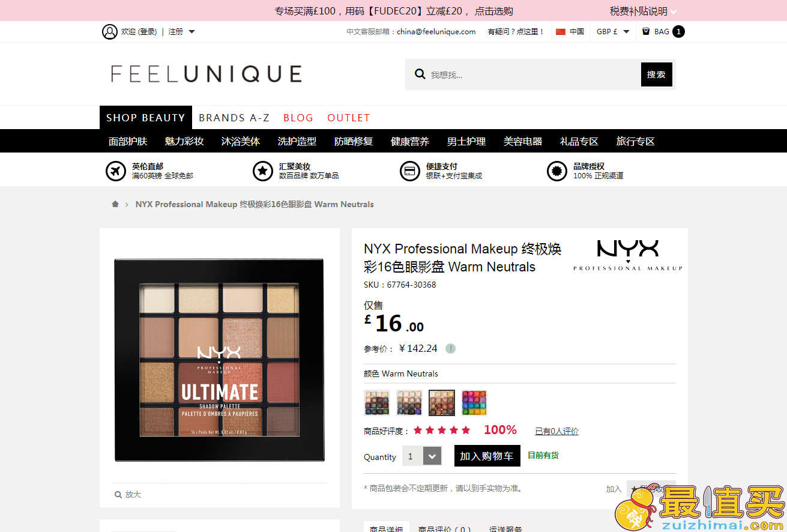
Task: Click the 有疑问？点这里 help link
Action: point(516,32)
